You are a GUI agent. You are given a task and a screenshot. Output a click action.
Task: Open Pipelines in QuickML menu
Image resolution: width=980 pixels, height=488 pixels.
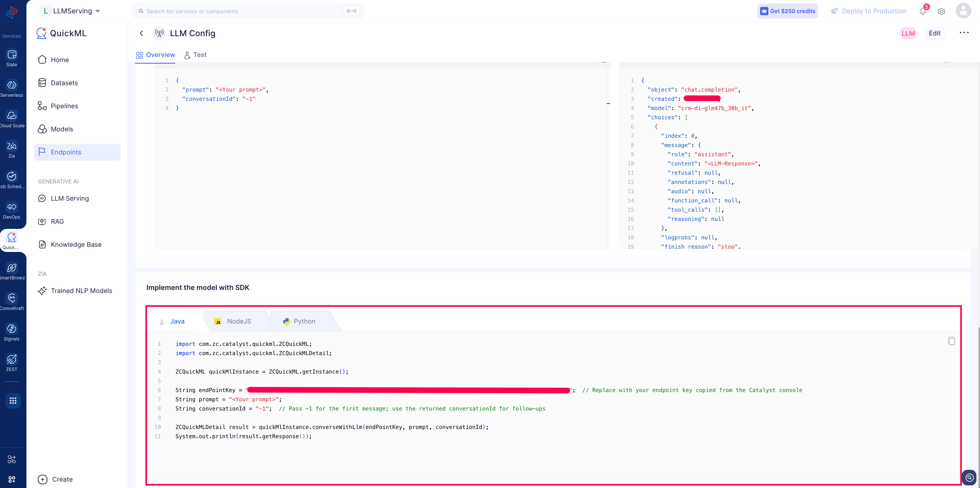point(77,106)
